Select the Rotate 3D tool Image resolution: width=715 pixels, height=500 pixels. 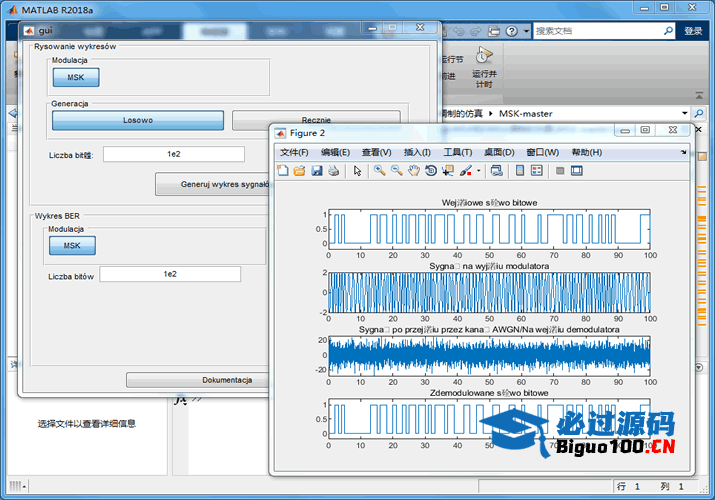[431, 171]
